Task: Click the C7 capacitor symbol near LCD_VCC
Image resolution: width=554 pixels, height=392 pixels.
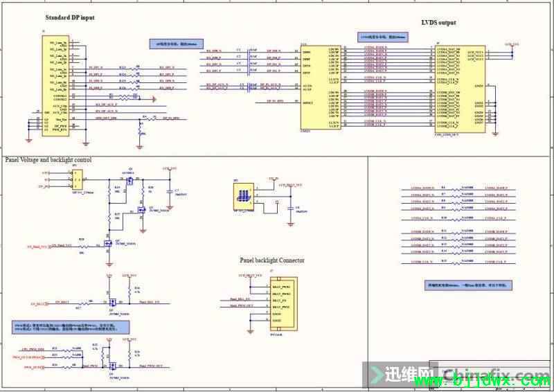Action: pyautogui.click(x=170, y=191)
